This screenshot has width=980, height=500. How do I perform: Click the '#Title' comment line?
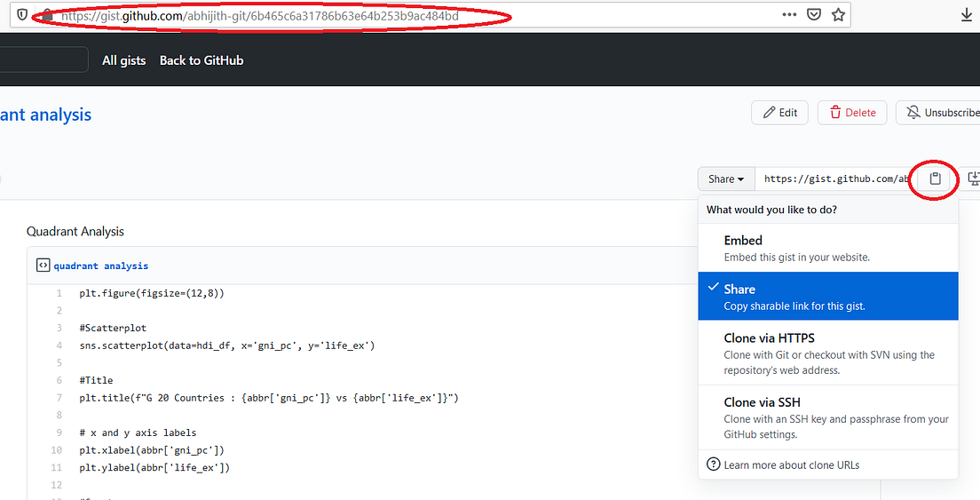96,380
